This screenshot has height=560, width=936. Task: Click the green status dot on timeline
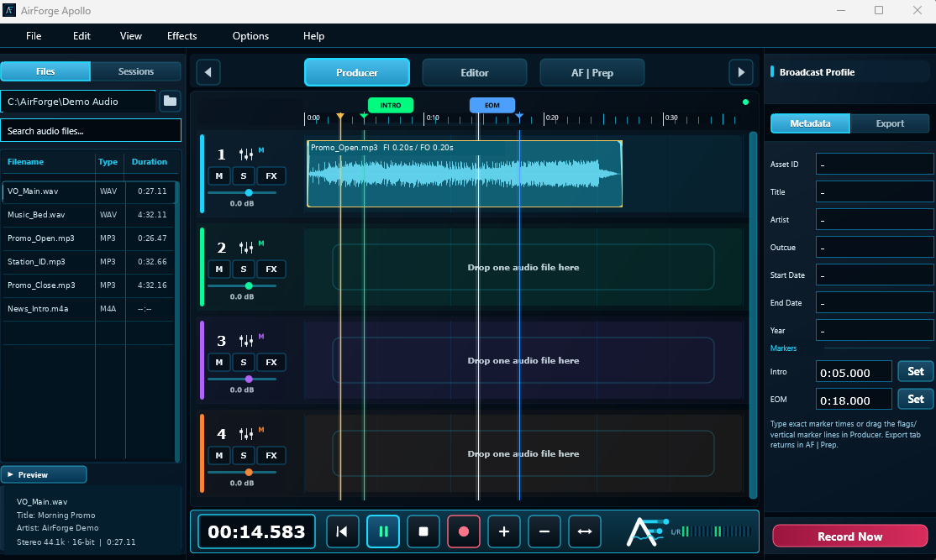(745, 102)
